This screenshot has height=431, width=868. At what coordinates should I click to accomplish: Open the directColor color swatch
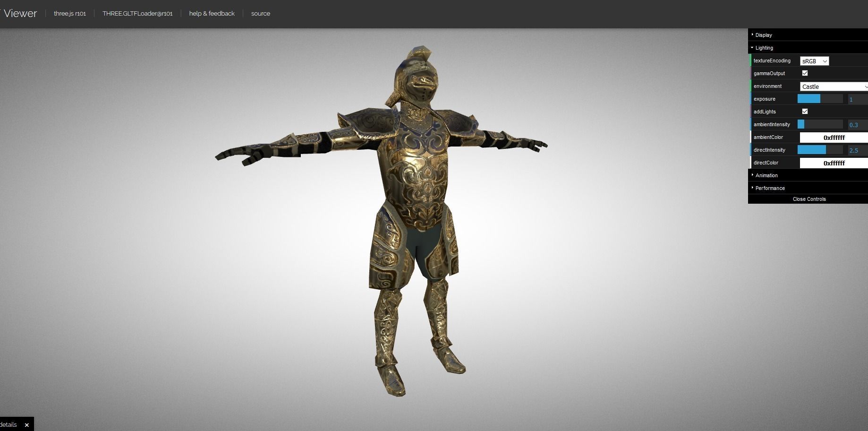pyautogui.click(x=833, y=163)
